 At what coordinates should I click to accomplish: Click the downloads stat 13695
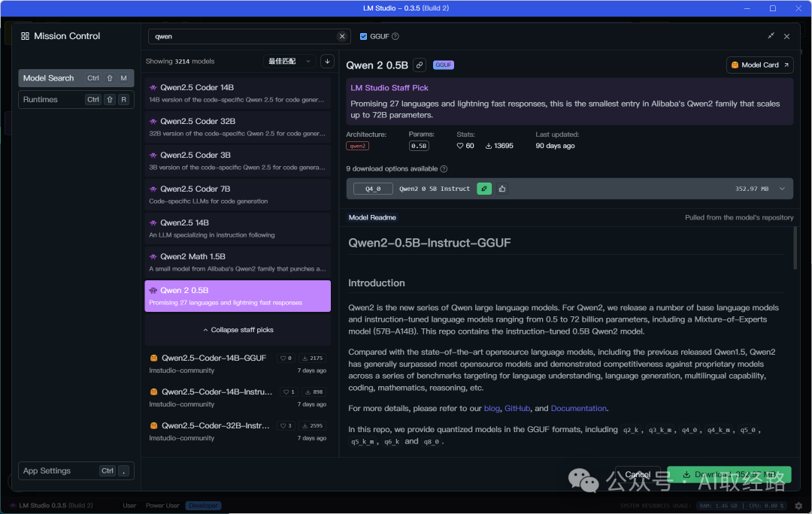coord(499,146)
